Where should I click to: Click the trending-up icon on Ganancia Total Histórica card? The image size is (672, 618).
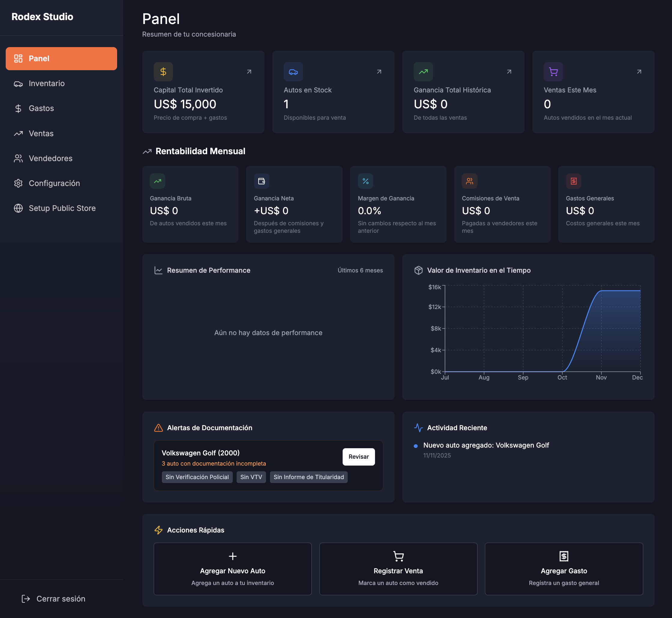(x=423, y=72)
